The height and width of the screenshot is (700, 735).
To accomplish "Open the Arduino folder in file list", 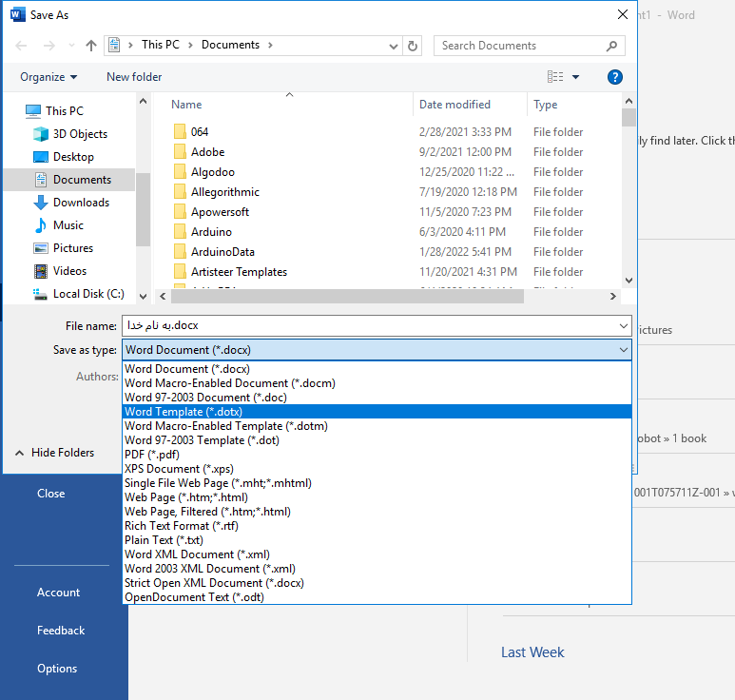I will [211, 232].
